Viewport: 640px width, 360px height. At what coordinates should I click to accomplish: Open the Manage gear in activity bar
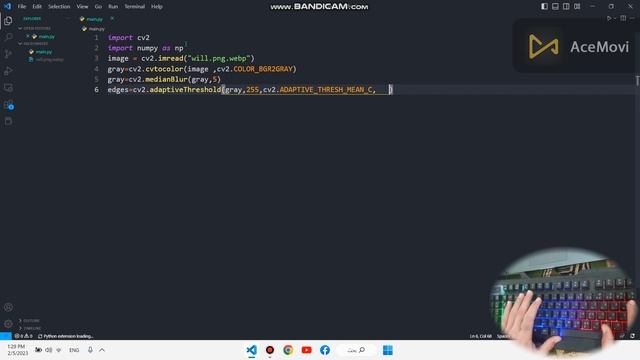pos(8,324)
